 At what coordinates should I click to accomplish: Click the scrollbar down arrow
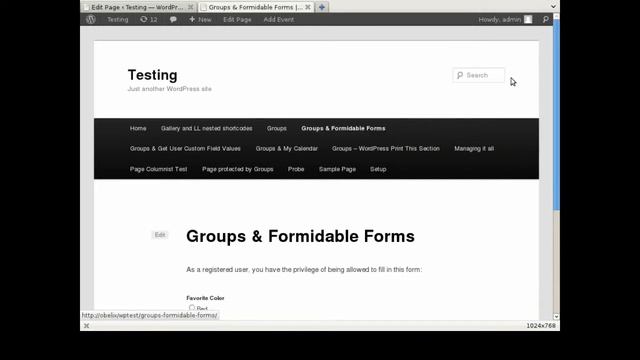click(x=556, y=317)
